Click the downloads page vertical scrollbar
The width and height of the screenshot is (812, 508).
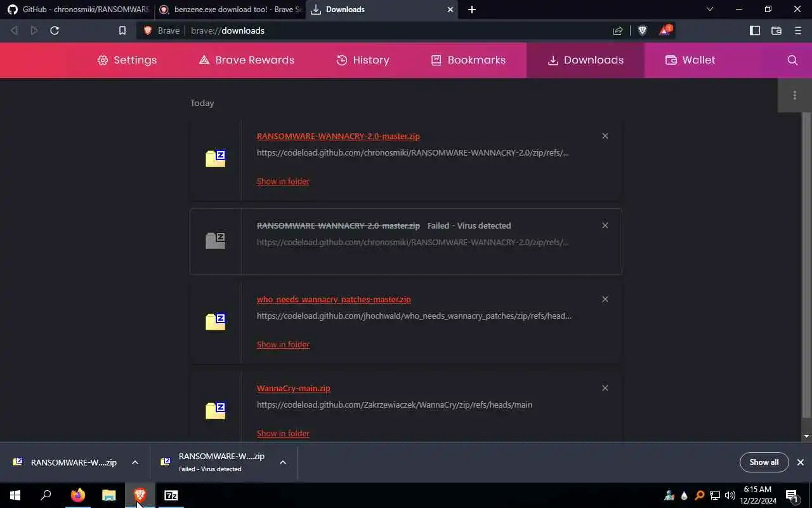806,265
